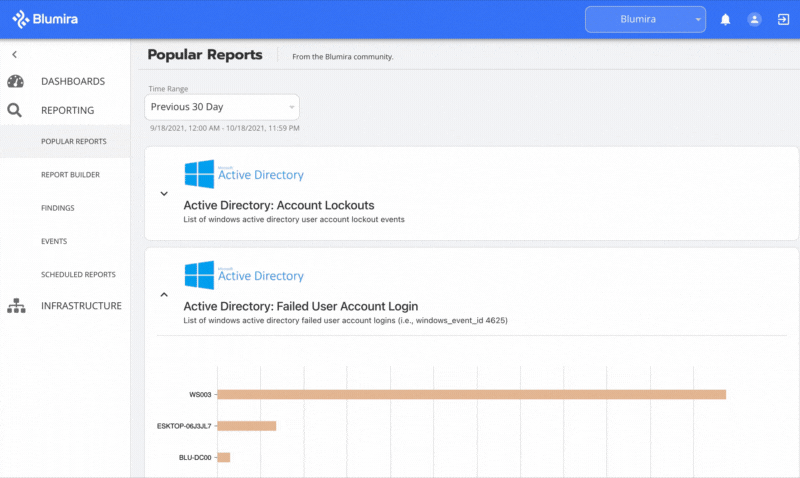The width and height of the screenshot is (800, 478).
Task: Open the Infrastructure menu item
Action: pos(81,306)
